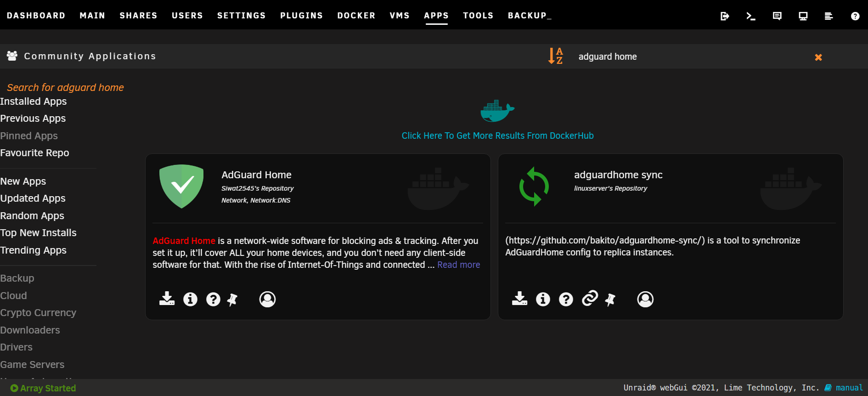Click the adguardhome sync green arrows logo
This screenshot has width=868, height=396.
534,186
